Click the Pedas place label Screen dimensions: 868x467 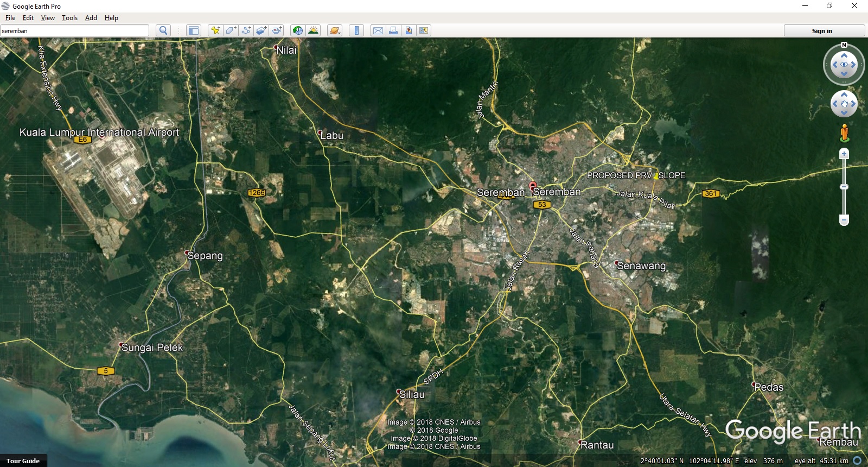tap(769, 387)
